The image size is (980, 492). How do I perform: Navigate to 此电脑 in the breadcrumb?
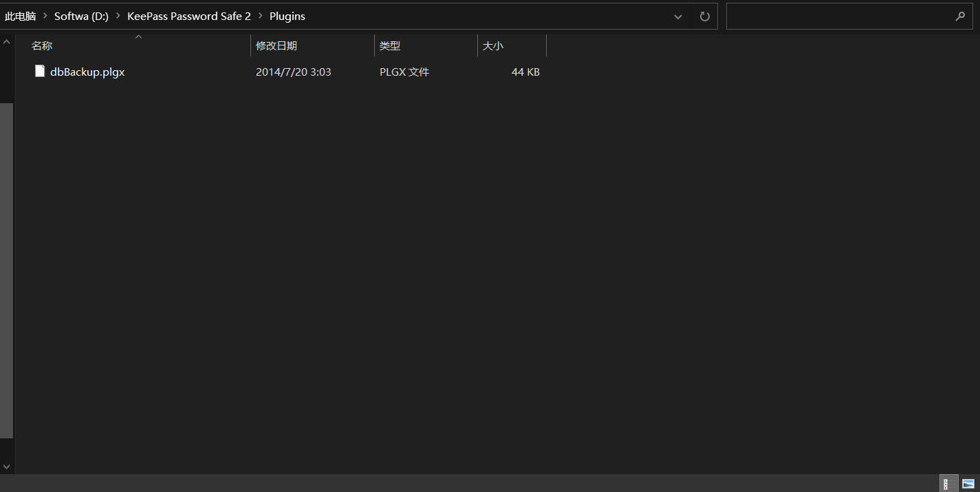(x=20, y=17)
